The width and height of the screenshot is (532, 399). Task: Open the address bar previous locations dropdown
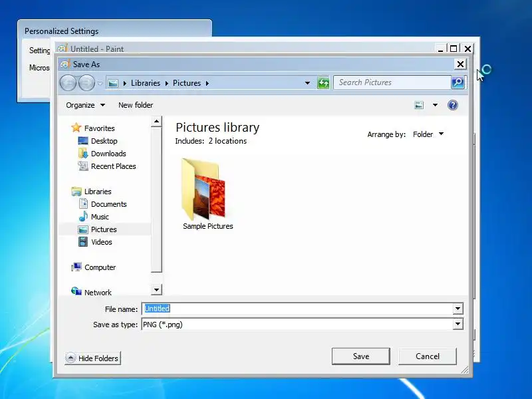[x=307, y=83]
